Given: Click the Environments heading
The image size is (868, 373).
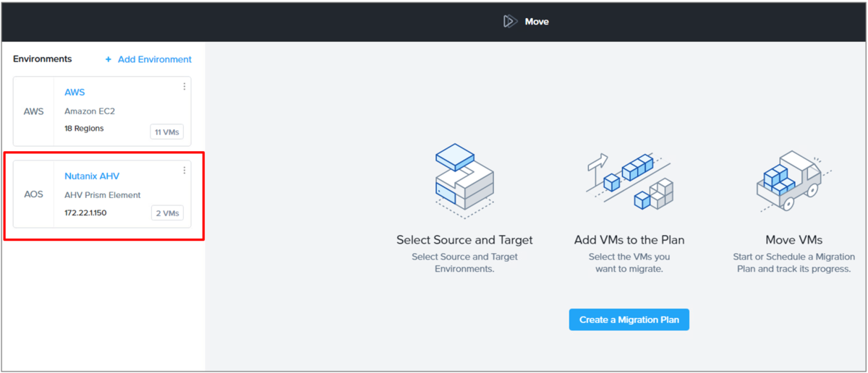Looking at the screenshot, I should pyautogui.click(x=43, y=59).
